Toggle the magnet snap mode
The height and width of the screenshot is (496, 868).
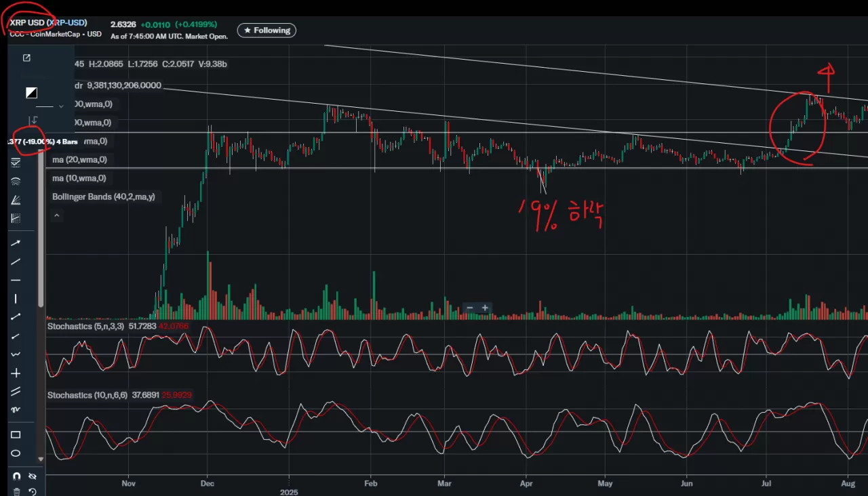(16, 476)
